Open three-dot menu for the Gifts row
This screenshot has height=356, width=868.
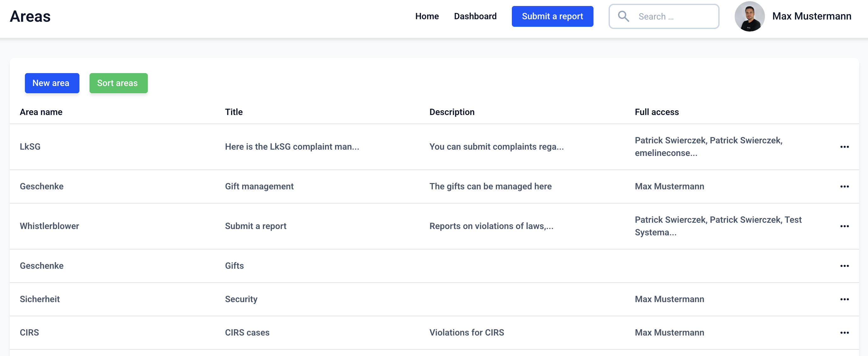(844, 266)
